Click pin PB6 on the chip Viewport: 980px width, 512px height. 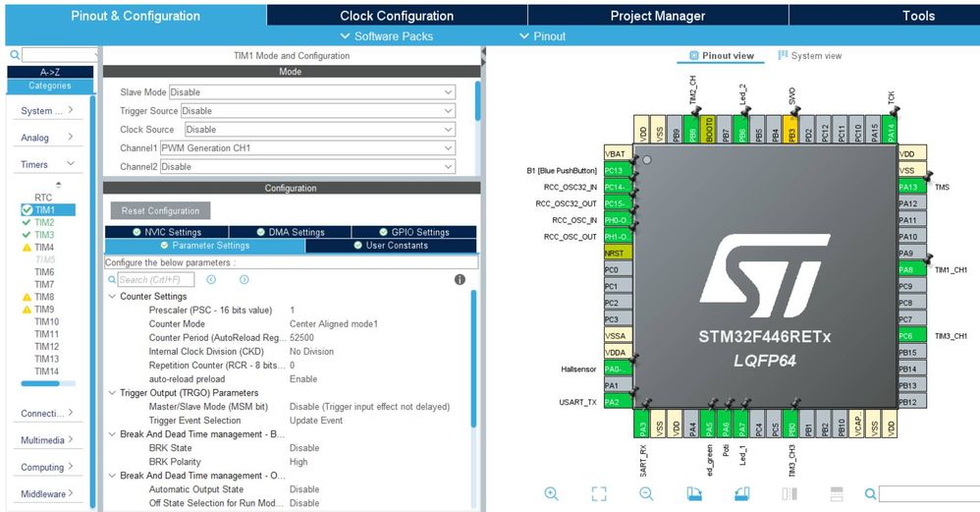click(x=741, y=130)
